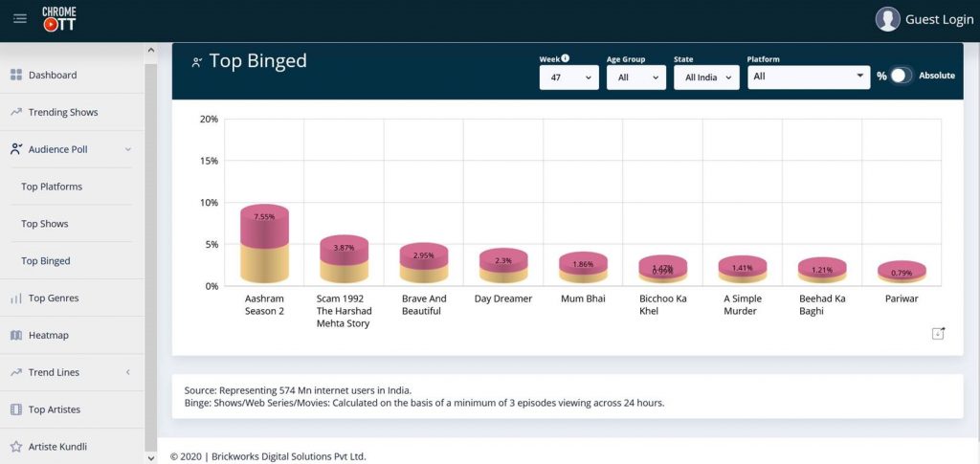Click the Chrome OTT logo
The image size is (980, 464).
click(58, 18)
